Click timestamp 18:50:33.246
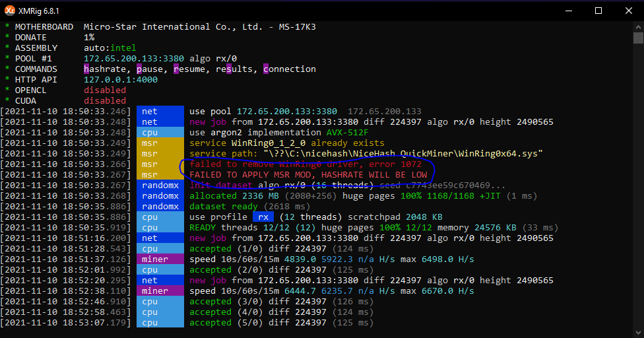644x338 pixels. 65,112
